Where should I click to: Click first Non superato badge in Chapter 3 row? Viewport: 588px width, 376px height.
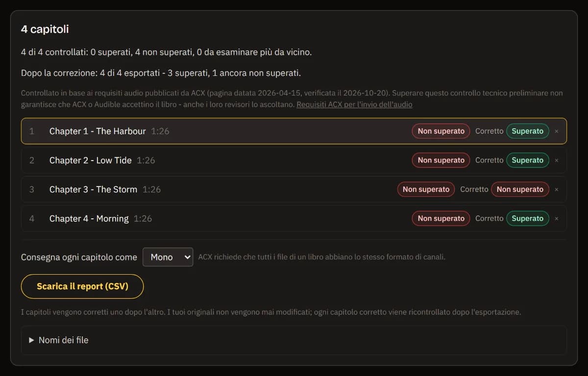[426, 189]
